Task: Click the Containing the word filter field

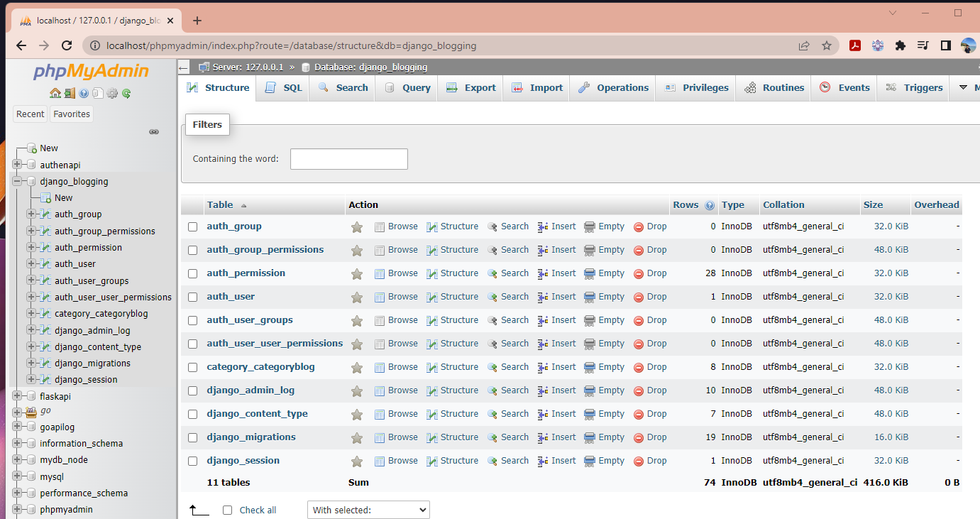Action: coord(348,159)
